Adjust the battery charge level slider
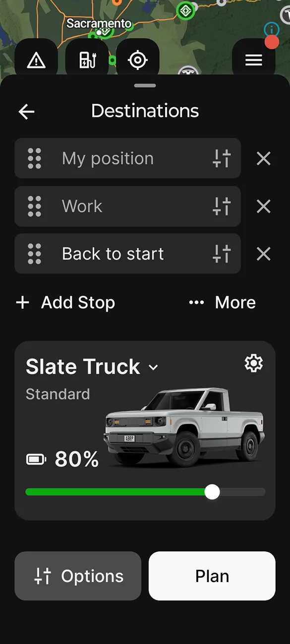The width and height of the screenshot is (290, 644). (212, 492)
